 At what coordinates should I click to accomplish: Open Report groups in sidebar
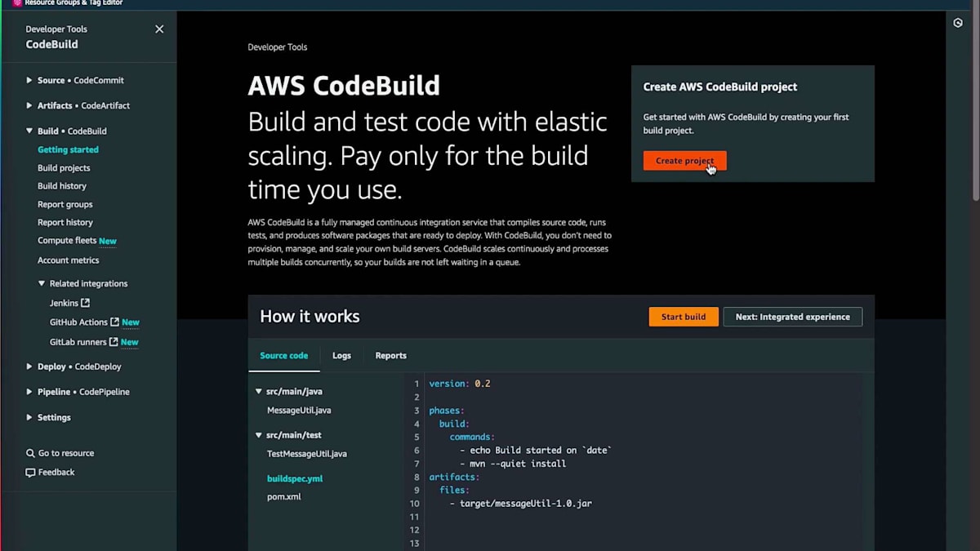tap(65, 204)
